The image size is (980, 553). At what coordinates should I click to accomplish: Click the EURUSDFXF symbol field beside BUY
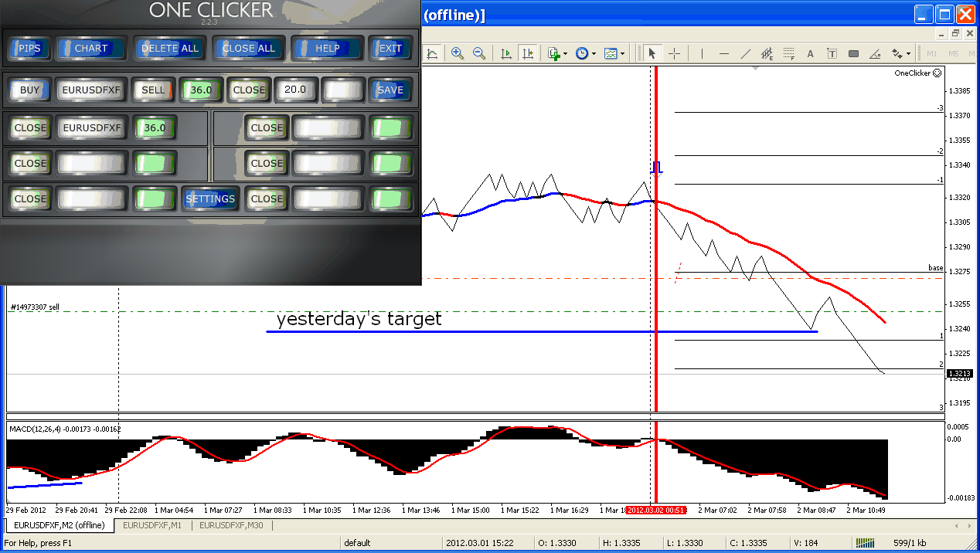(91, 90)
